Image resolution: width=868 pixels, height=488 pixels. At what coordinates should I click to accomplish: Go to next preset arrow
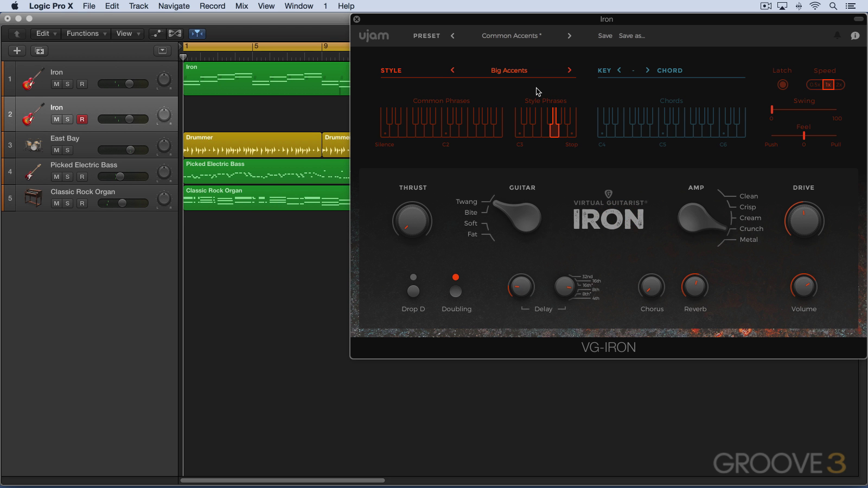pyautogui.click(x=569, y=36)
